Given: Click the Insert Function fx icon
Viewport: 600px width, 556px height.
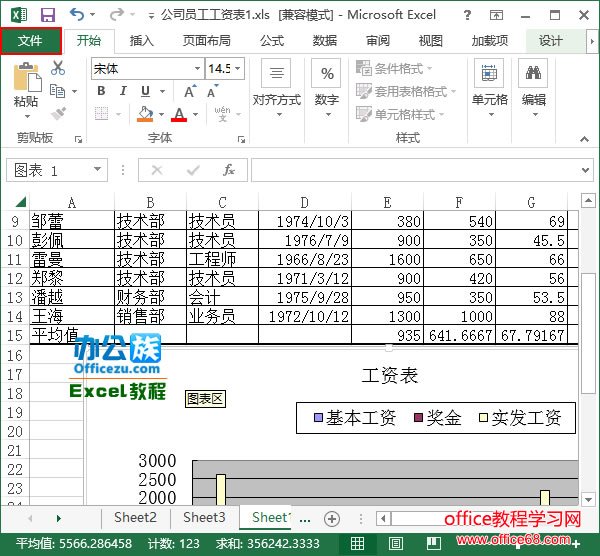Looking at the screenshot, I should (228, 170).
